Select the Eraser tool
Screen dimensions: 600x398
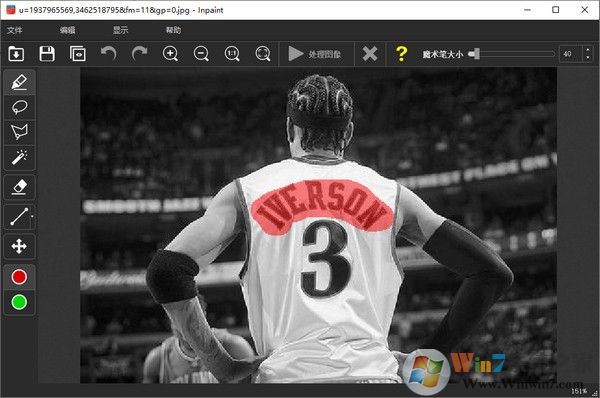point(19,187)
